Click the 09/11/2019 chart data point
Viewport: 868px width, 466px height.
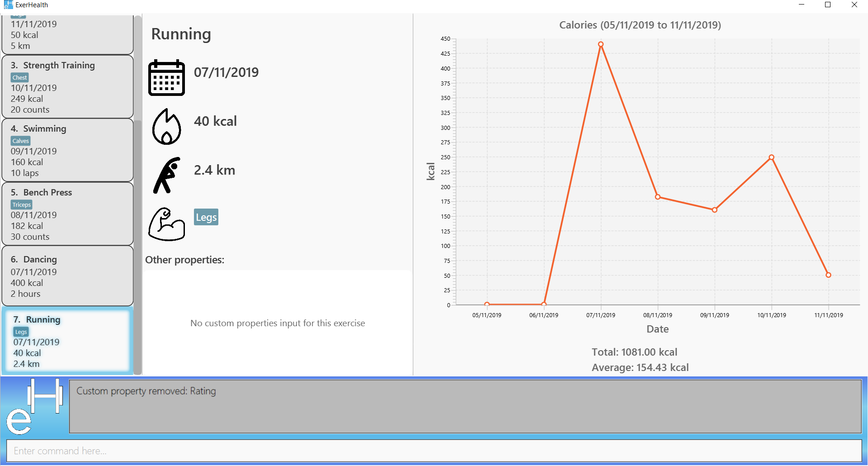click(x=715, y=210)
